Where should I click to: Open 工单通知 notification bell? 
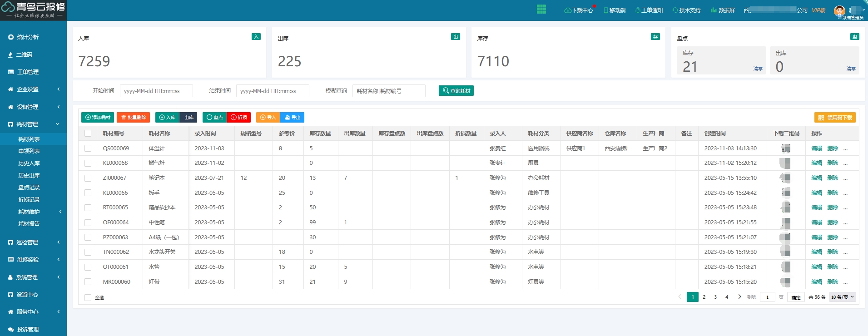pos(638,10)
